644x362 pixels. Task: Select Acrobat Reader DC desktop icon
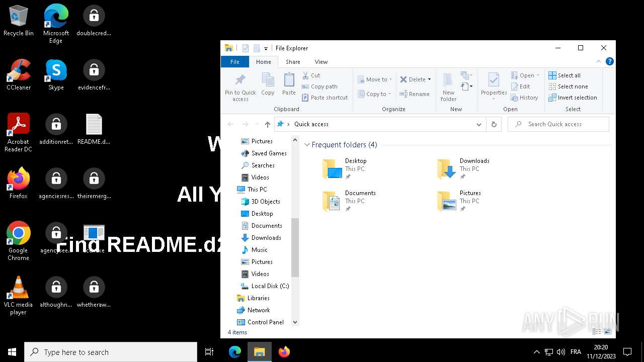pyautogui.click(x=19, y=133)
